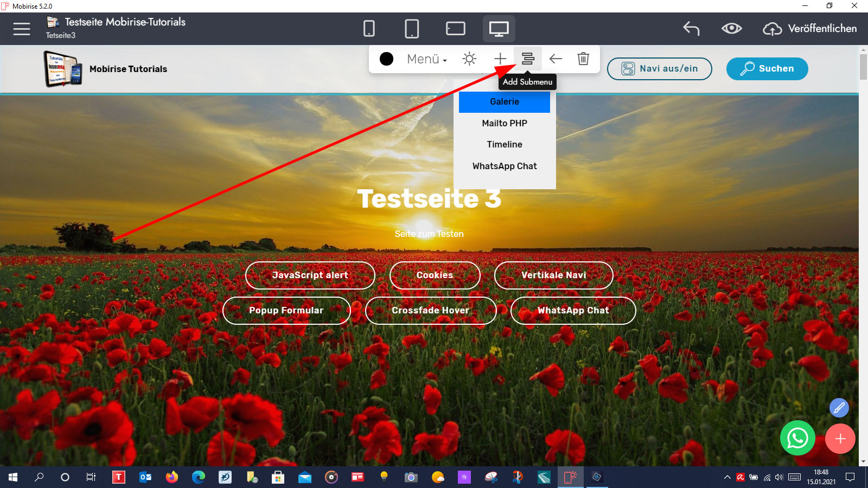
Task: Open menu item settings sun icon
Action: pyautogui.click(x=469, y=59)
